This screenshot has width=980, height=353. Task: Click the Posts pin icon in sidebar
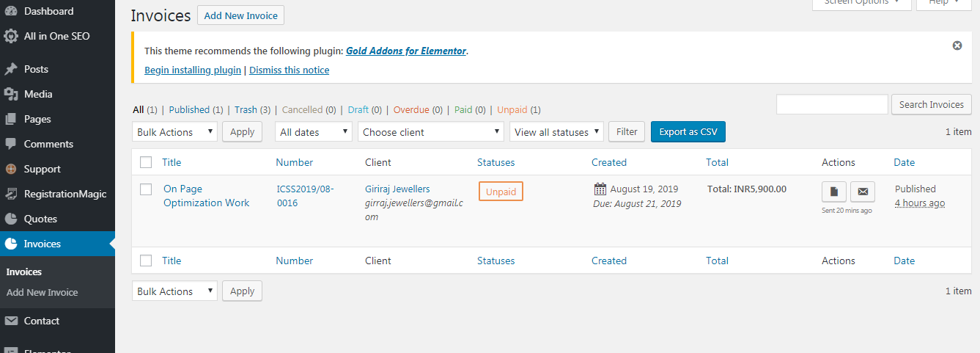click(11, 69)
